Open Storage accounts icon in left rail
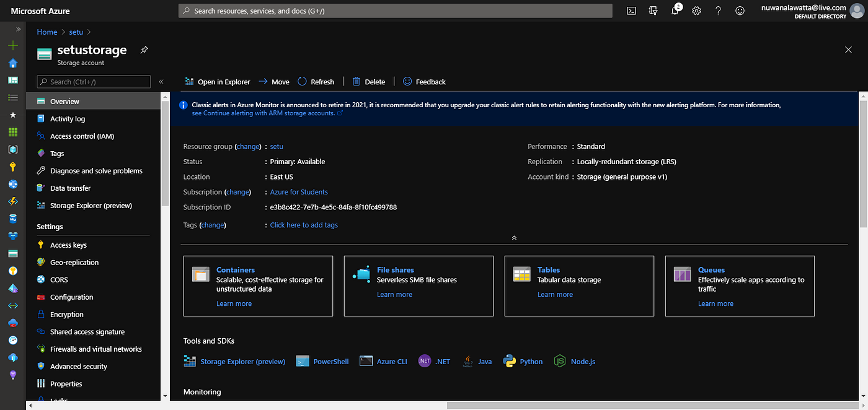Image resolution: width=868 pixels, height=410 pixels. (x=13, y=254)
